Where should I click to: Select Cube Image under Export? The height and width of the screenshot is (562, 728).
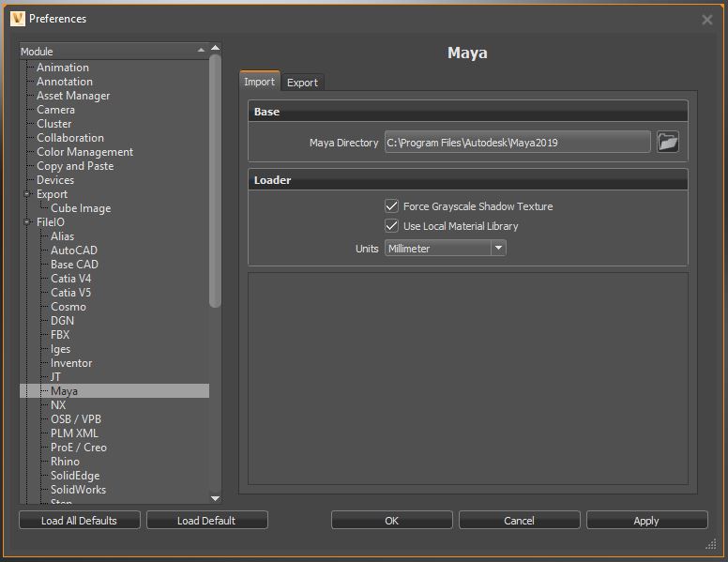click(x=81, y=208)
